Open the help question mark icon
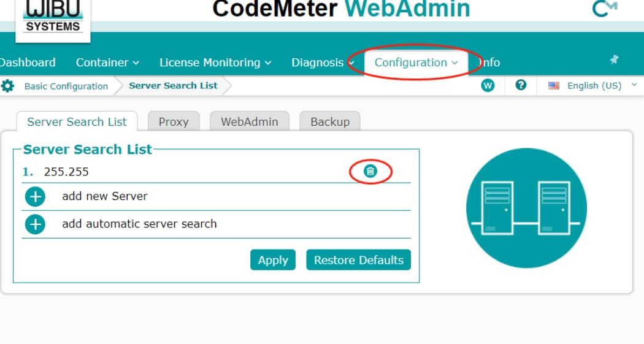This screenshot has height=344, width=644. pyautogui.click(x=521, y=85)
